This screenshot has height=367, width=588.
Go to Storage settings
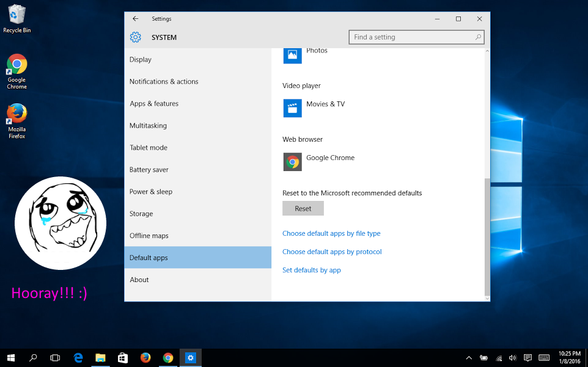pyautogui.click(x=197, y=214)
